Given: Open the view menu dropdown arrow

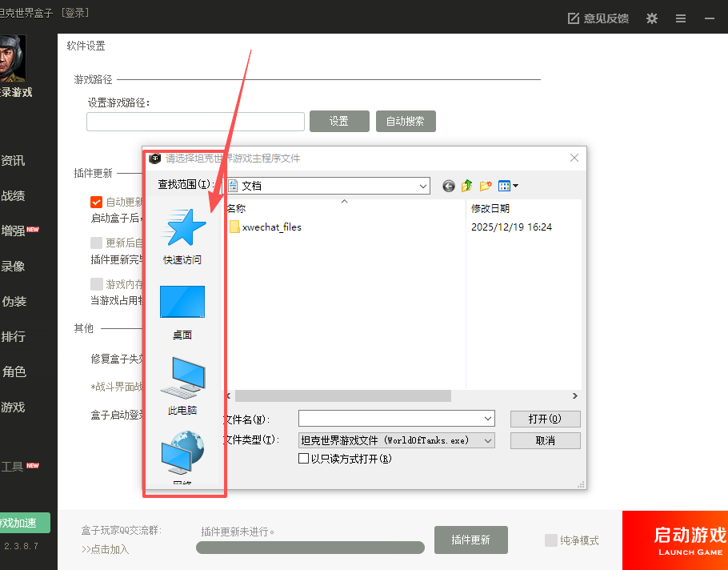Looking at the screenshot, I should (x=515, y=186).
